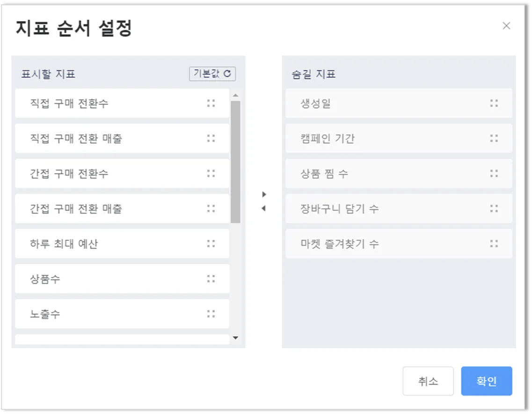The image size is (532, 414).
Task: Click the scrollbar down arrow in displayed list
Action: pyautogui.click(x=235, y=338)
